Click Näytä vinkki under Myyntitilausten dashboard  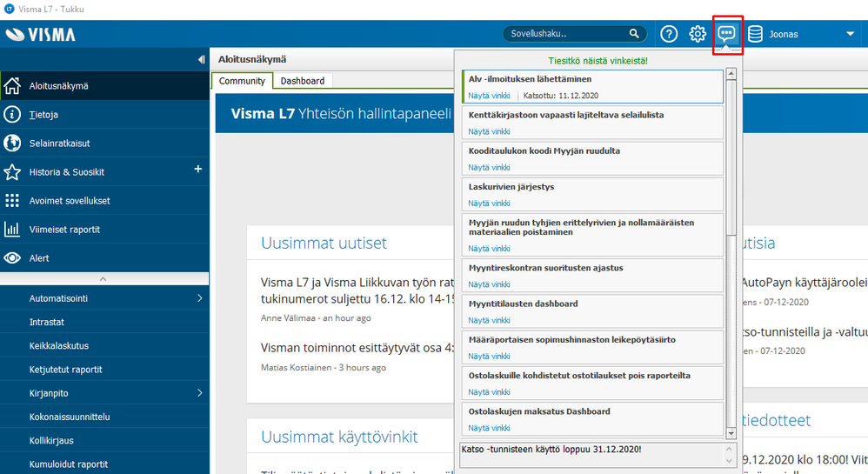coord(489,320)
